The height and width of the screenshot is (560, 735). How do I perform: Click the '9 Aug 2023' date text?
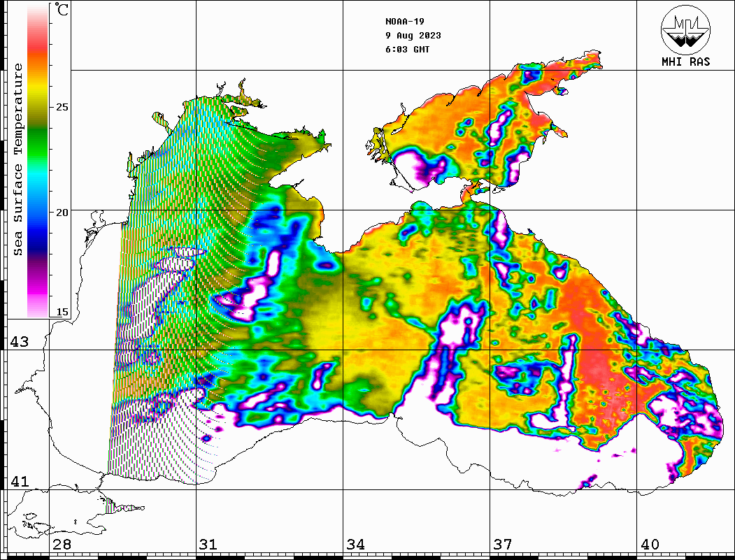pos(413,36)
